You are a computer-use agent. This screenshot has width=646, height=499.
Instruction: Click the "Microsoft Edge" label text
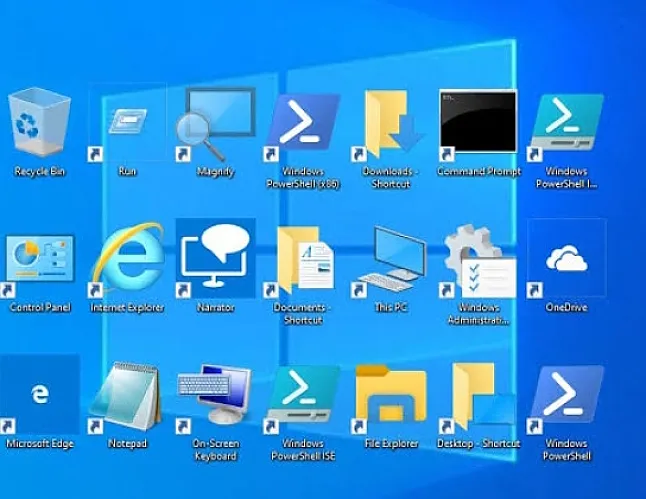point(40,443)
